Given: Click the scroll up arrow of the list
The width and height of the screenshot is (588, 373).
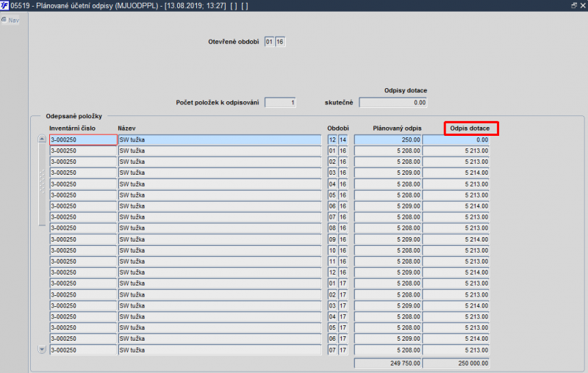Looking at the screenshot, I should click(x=42, y=139).
